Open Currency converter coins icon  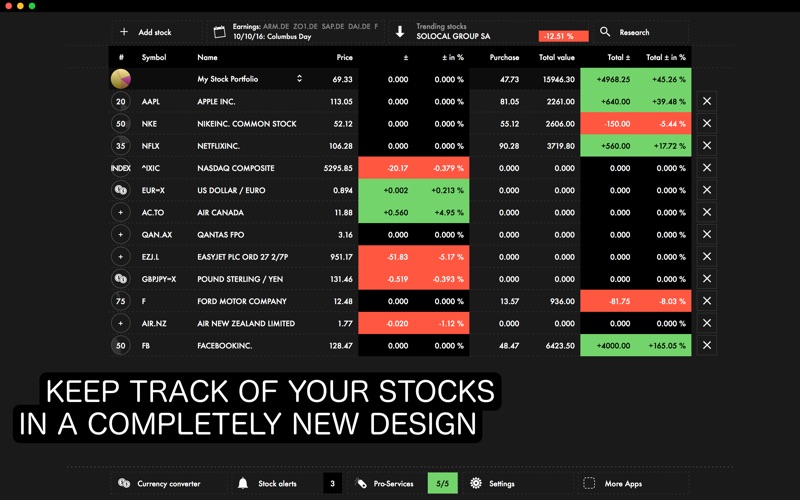(124, 483)
